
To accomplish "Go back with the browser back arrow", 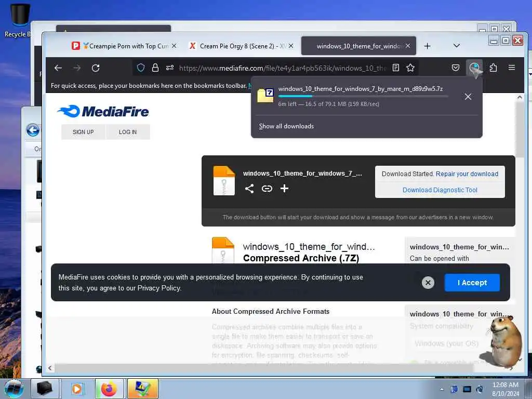I will click(58, 68).
